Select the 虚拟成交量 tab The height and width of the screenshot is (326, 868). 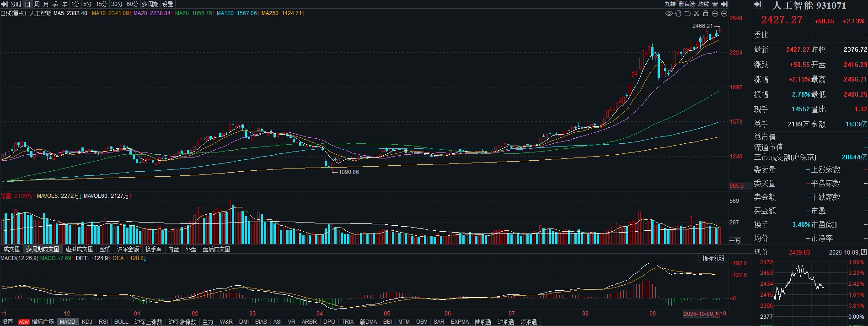[80, 249]
